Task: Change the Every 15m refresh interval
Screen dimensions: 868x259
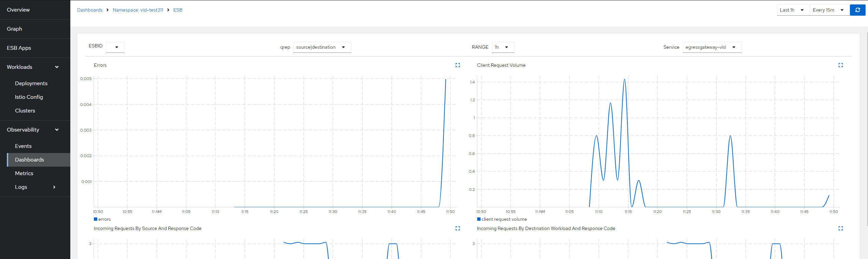Action: [x=829, y=10]
